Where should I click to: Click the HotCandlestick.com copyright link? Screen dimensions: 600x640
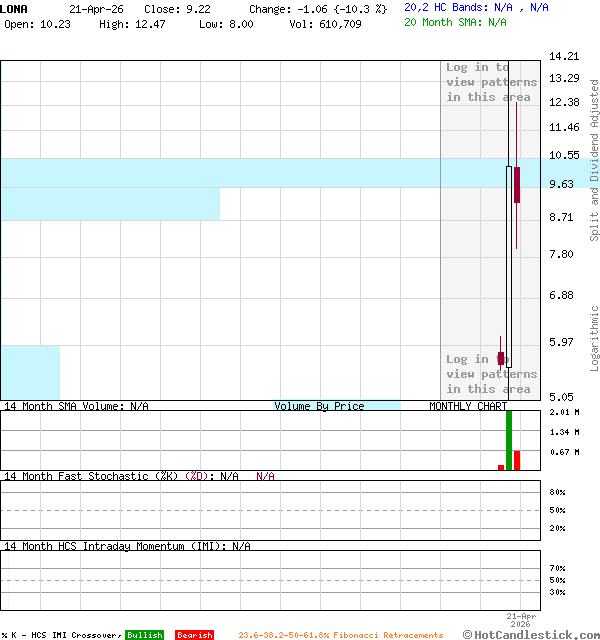pyautogui.click(x=530, y=634)
